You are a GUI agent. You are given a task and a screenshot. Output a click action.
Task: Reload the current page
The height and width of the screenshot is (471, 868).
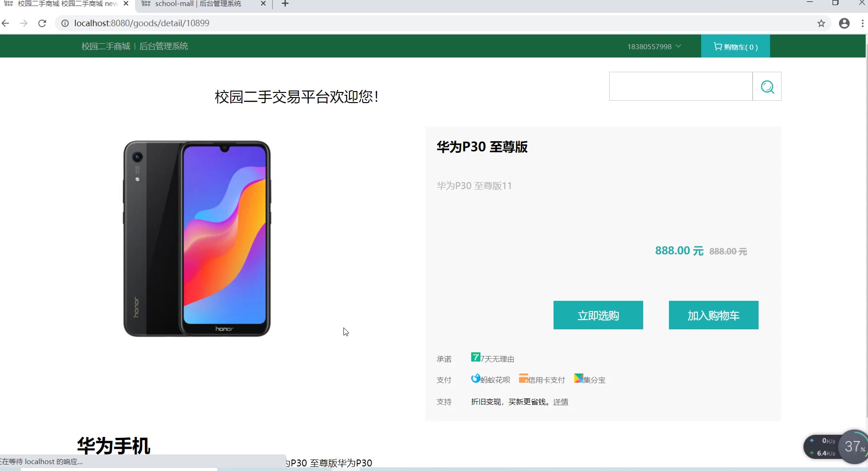[42, 23]
